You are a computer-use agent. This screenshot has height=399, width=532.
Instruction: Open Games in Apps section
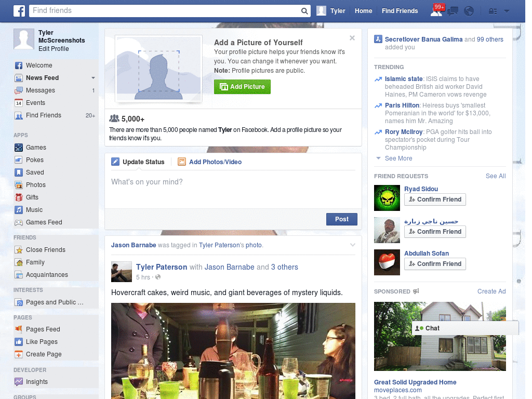[56, 147]
